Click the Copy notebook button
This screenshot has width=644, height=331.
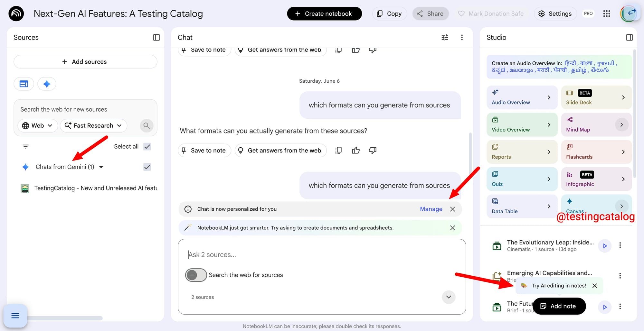tap(389, 14)
